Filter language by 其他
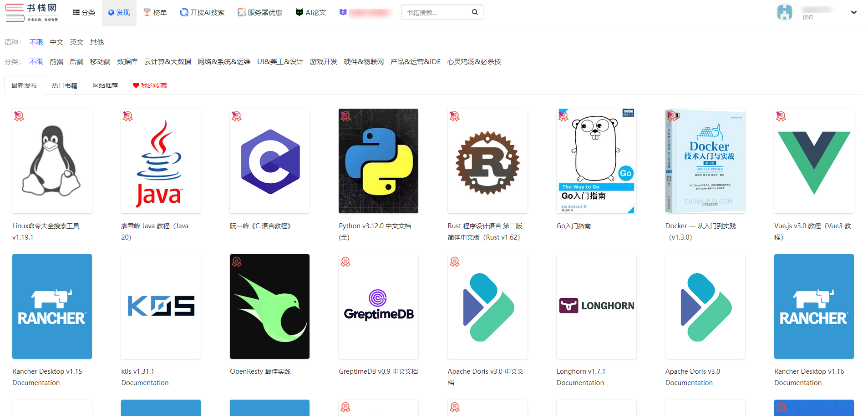This screenshot has width=868, height=416. (97, 42)
